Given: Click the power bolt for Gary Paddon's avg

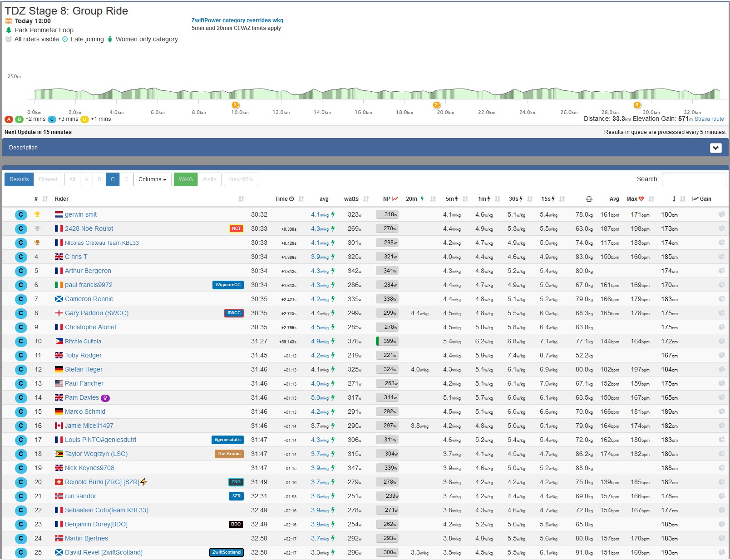Looking at the screenshot, I should (333, 313).
